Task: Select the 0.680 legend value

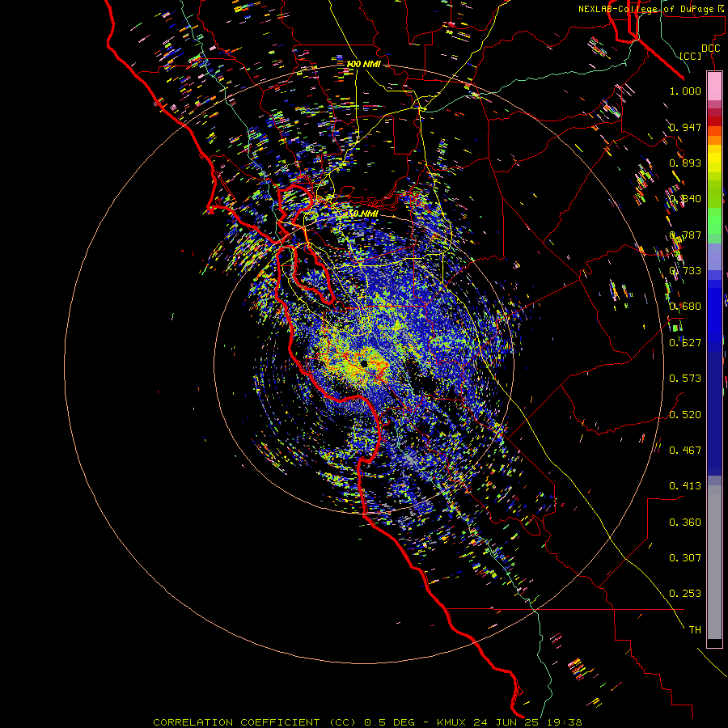Action: click(685, 307)
